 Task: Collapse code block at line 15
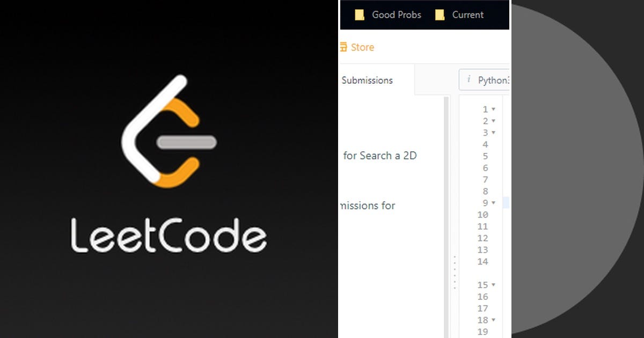[493, 285]
